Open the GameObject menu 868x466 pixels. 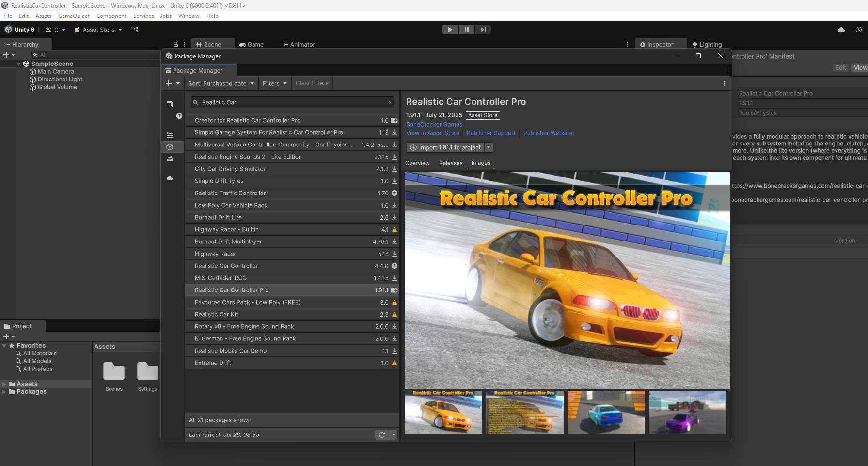(x=74, y=16)
